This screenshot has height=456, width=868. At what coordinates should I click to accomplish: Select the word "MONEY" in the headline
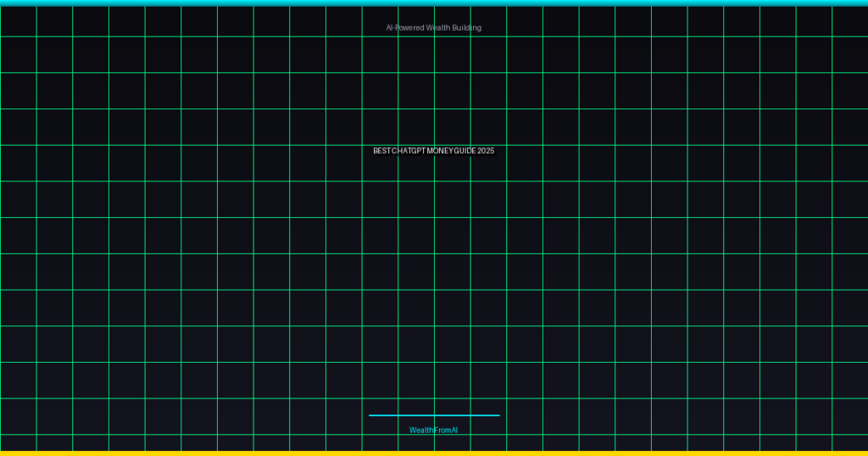click(x=440, y=151)
